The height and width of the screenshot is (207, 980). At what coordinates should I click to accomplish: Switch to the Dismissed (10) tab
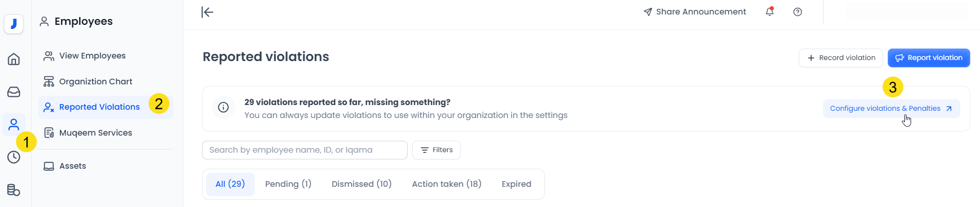pyautogui.click(x=362, y=184)
